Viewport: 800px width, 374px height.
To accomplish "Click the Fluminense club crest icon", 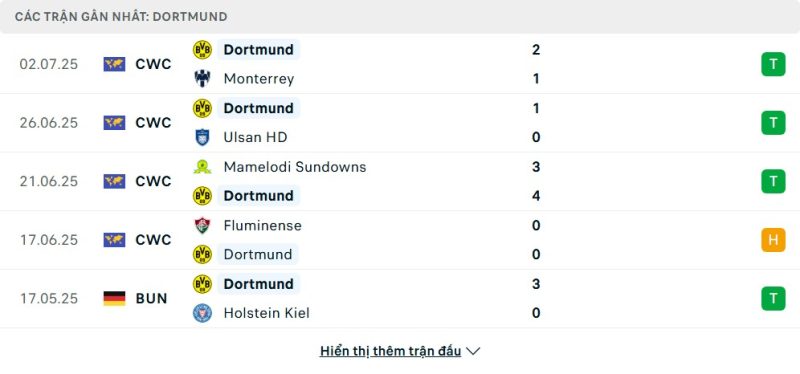I will [202, 225].
